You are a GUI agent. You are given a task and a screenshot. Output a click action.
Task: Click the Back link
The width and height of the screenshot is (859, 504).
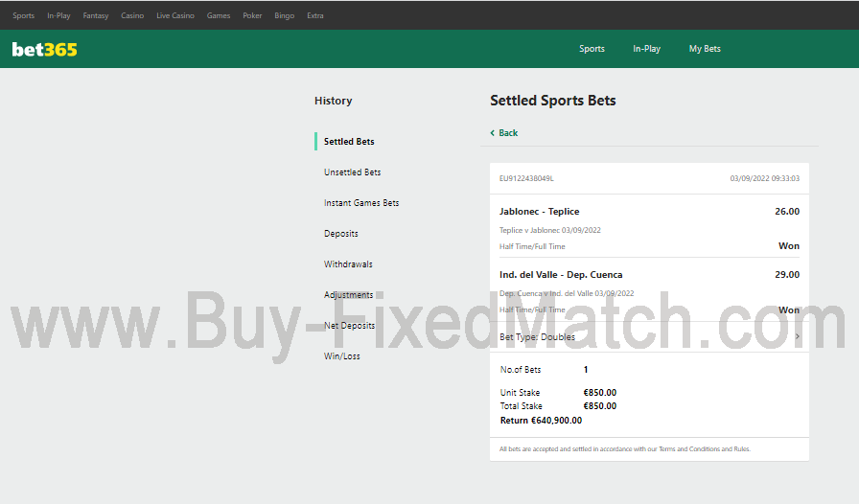504,132
